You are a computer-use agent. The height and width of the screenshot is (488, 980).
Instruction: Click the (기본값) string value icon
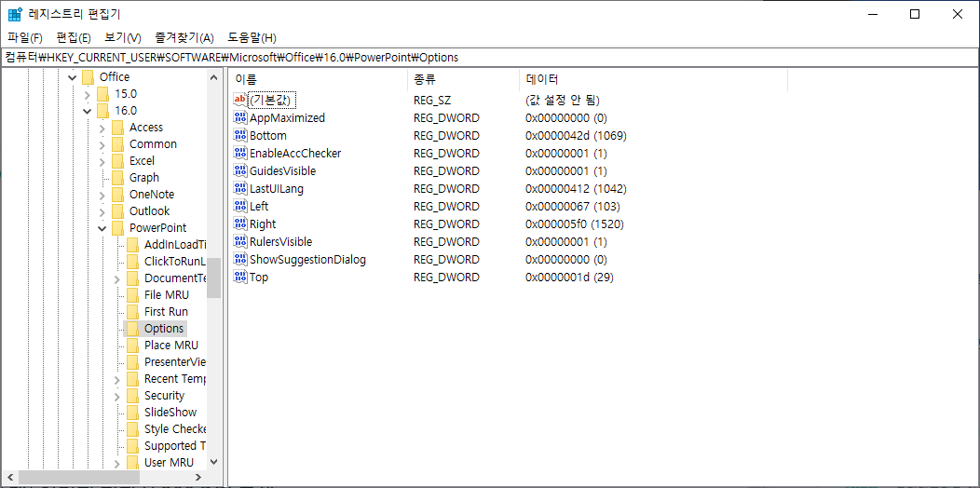tap(240, 100)
